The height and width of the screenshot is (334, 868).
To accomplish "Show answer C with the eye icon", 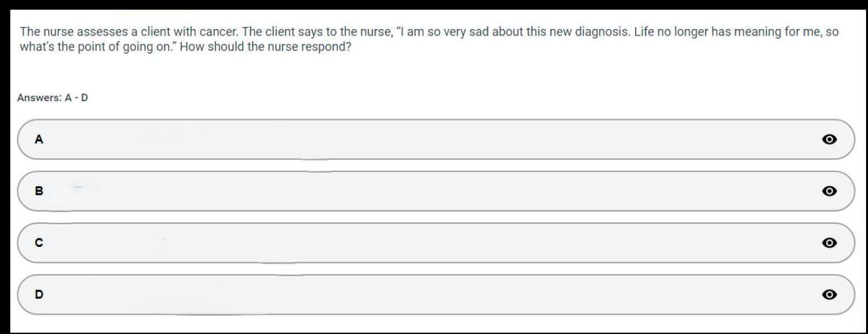I will coord(831,242).
